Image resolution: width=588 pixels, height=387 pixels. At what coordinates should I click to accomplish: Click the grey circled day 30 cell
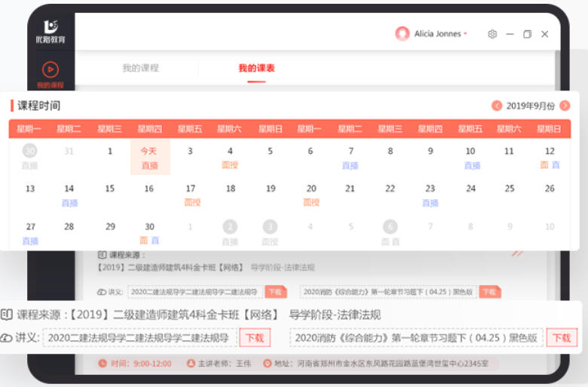pos(29,158)
